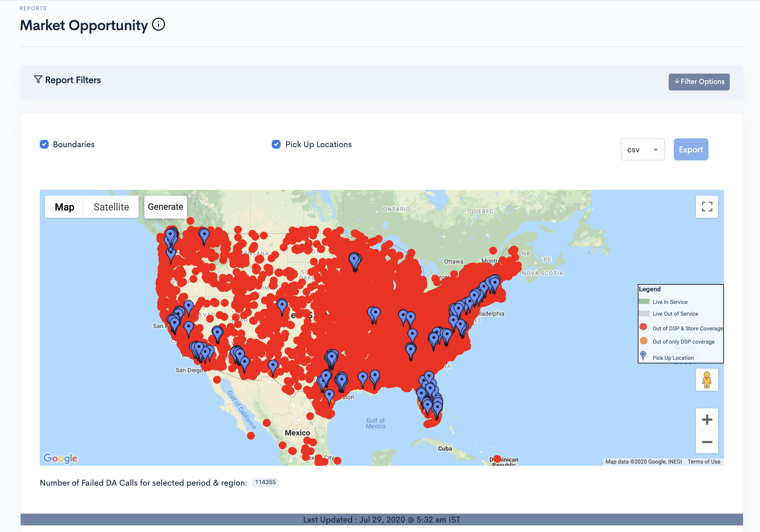Viewport: 760px width, 532px height.
Task: Open the Filter Options button
Action: 699,82
